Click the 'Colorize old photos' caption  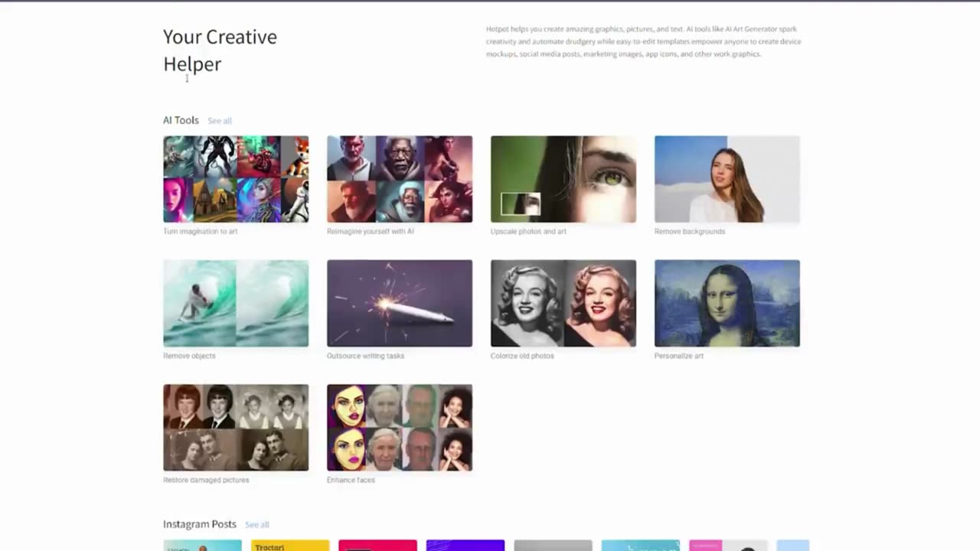coord(522,356)
